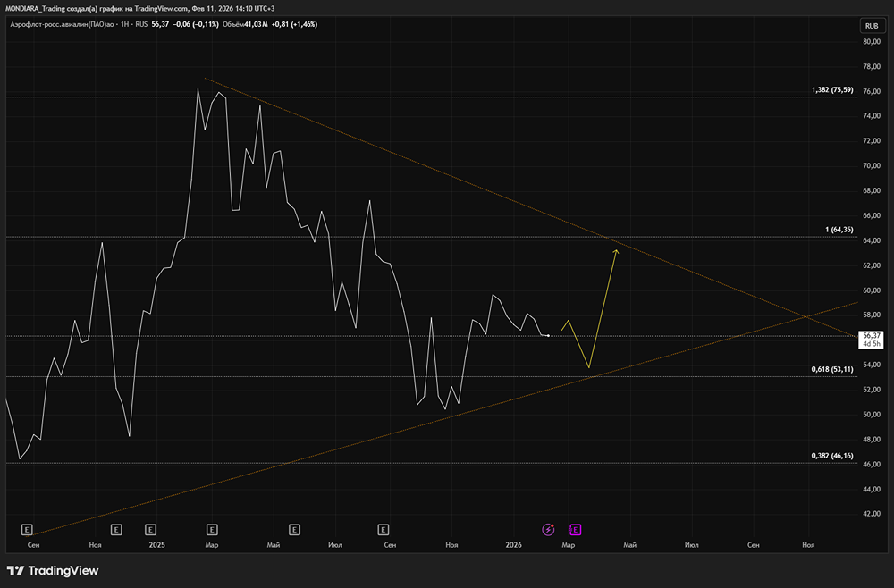Click the 1H interval in the legend
Screen dimensions: 894x588
point(125,24)
